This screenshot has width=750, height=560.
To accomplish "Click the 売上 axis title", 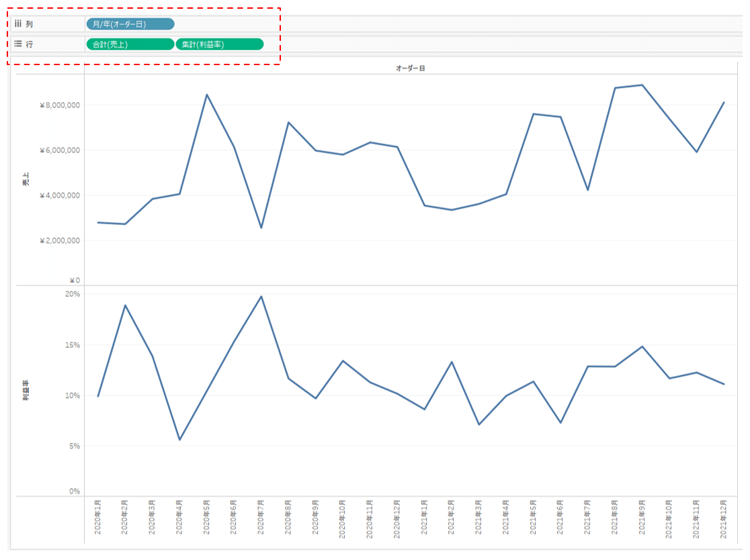I will click(x=26, y=179).
